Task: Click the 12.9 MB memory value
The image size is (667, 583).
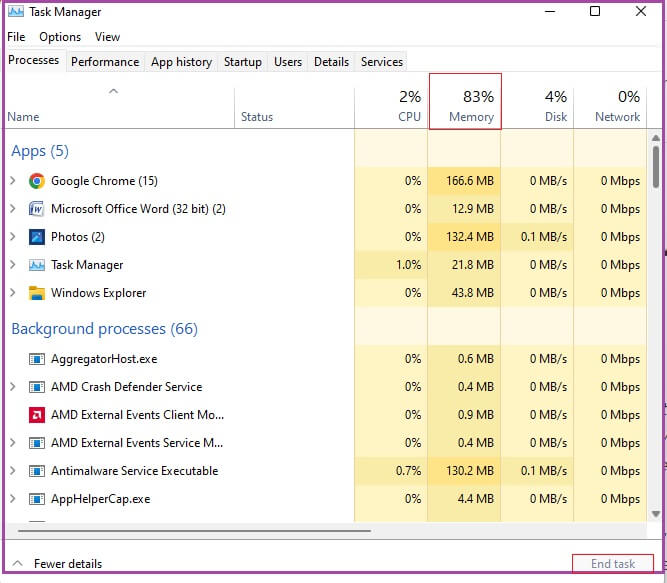Action: [x=473, y=209]
